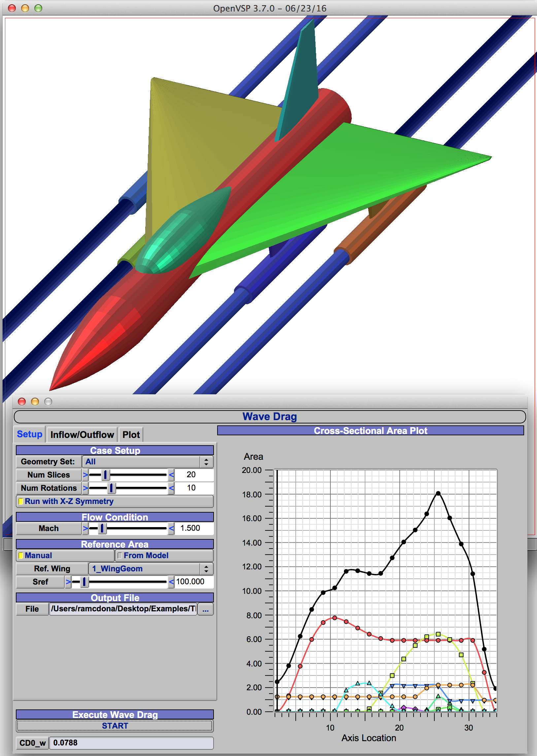Click the Sref left arrow
This screenshot has width=537, height=756.
pyautogui.click(x=68, y=582)
